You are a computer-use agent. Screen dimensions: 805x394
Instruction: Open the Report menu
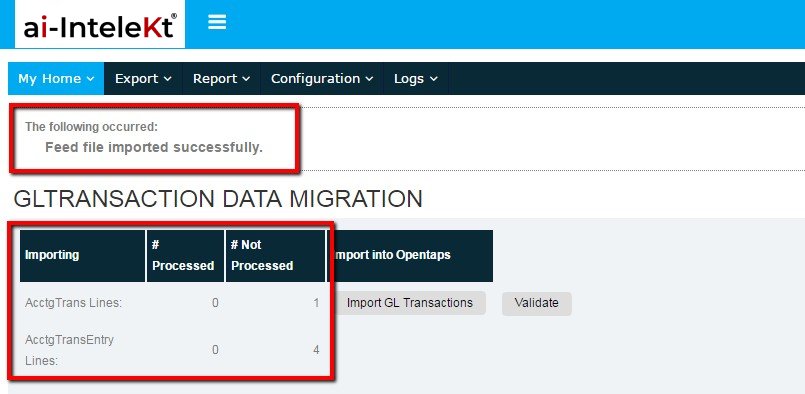point(221,79)
